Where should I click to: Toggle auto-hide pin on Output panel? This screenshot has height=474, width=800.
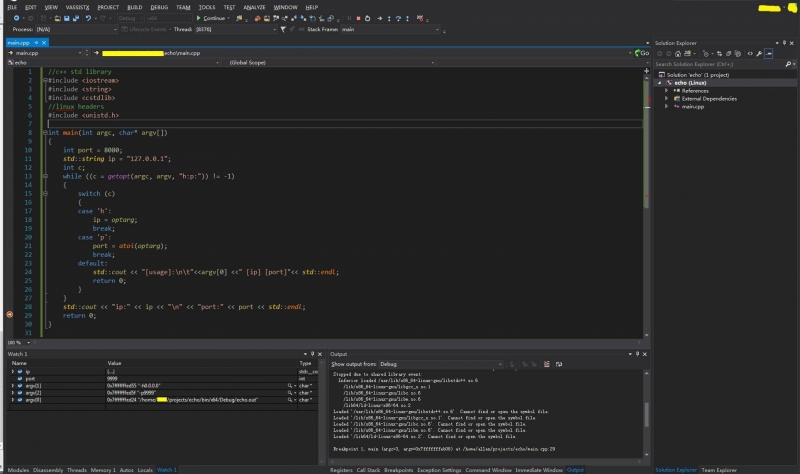(x=637, y=354)
